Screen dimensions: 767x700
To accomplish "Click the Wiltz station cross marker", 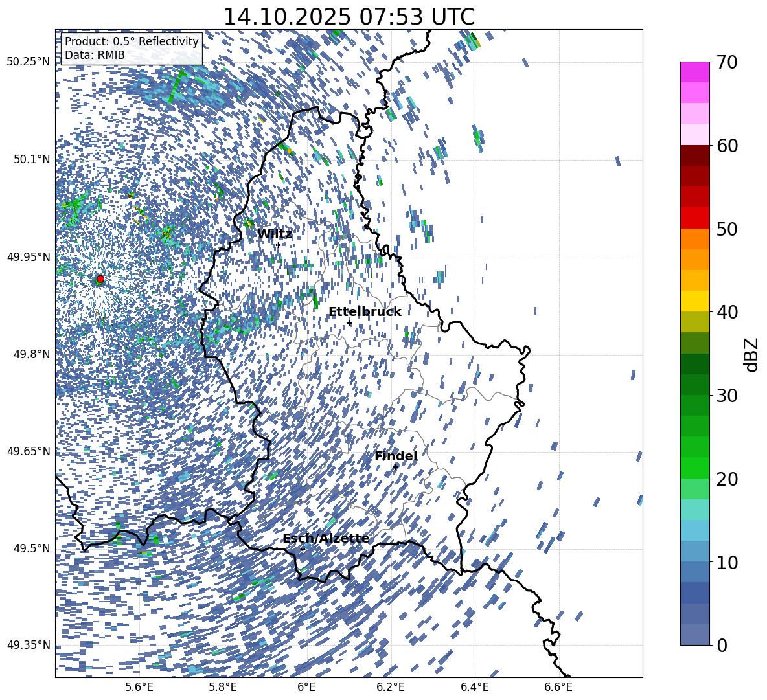I will pyautogui.click(x=279, y=245).
